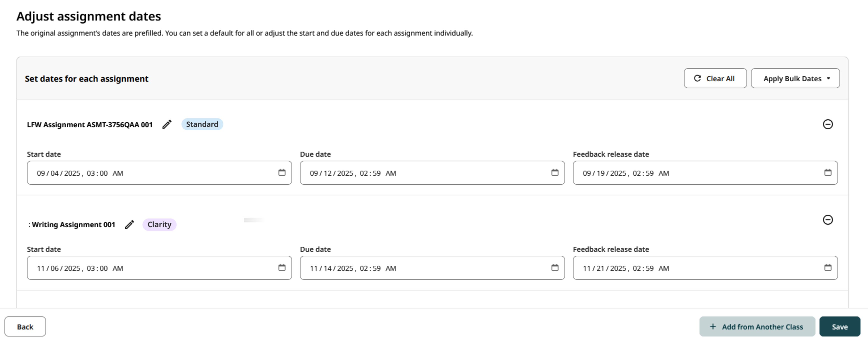Viewport: 868px width, 342px height.
Task: Focus feedback release field 09/19/2025
Action: (x=705, y=173)
